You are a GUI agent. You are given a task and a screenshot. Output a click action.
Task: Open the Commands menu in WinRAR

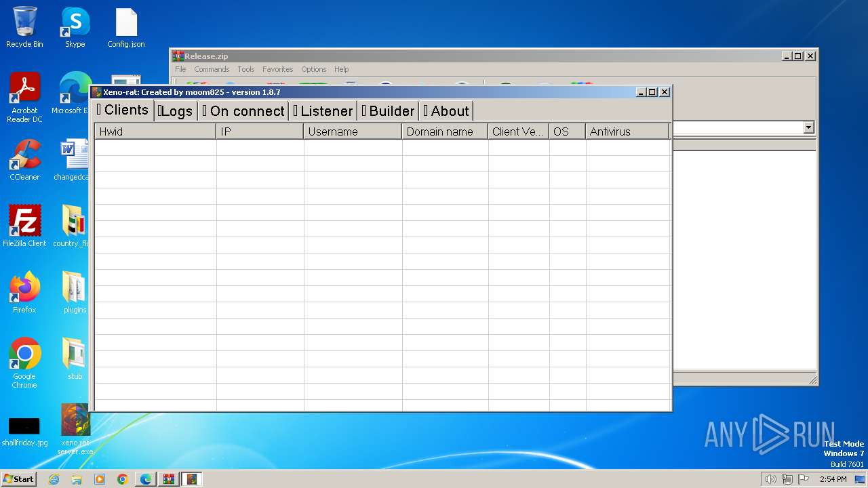212,69
